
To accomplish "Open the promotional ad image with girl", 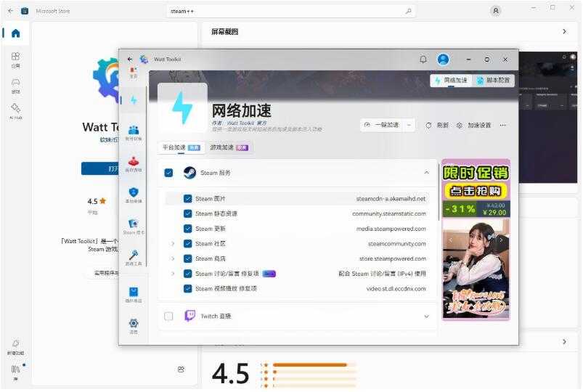I will [476, 269].
